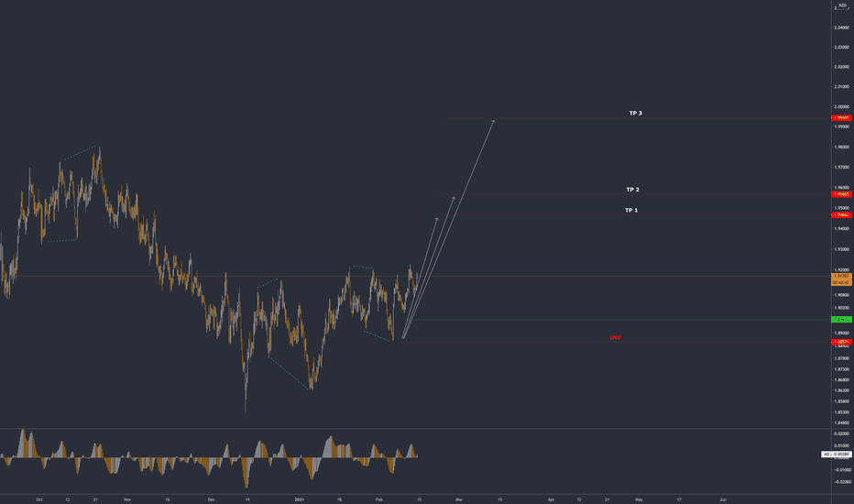The image size is (854, 504).
Task: Click the -0.02000 oscillator axis label
Action: pos(841,482)
